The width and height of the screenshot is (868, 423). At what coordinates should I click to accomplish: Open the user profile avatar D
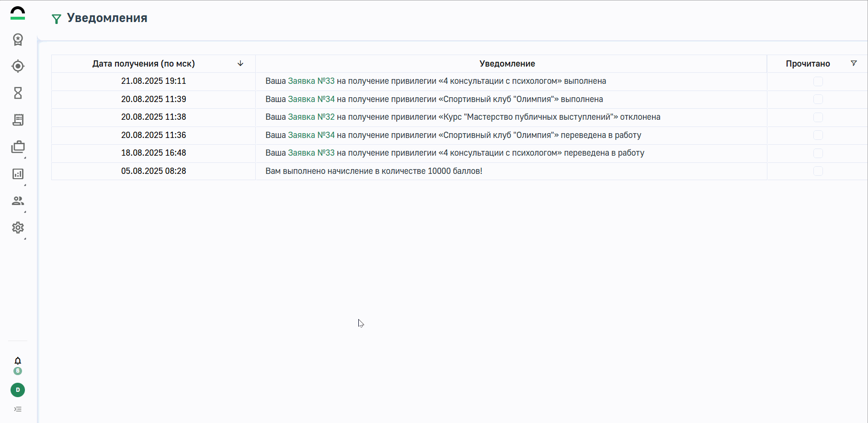pos(18,390)
